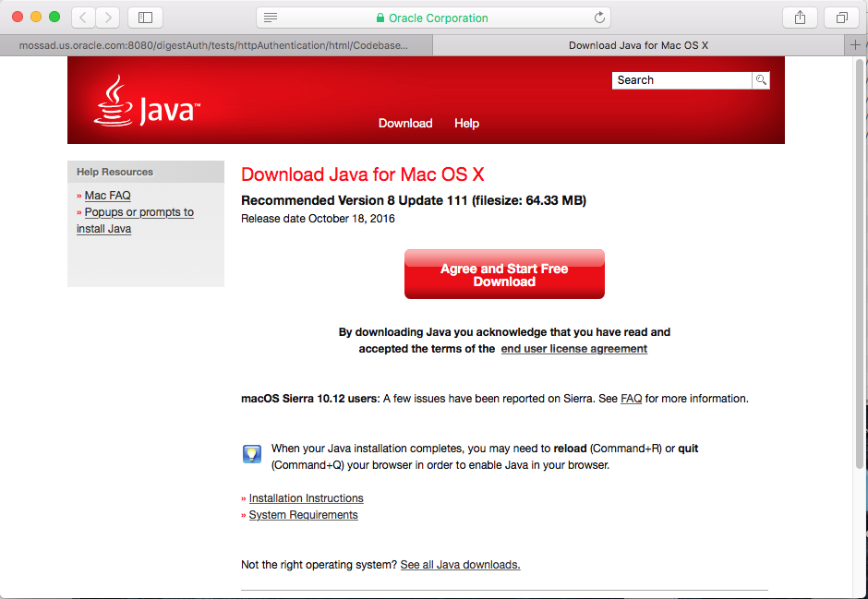The height and width of the screenshot is (599, 868).
Task: Open the Mac FAQ link
Action: 107,196
